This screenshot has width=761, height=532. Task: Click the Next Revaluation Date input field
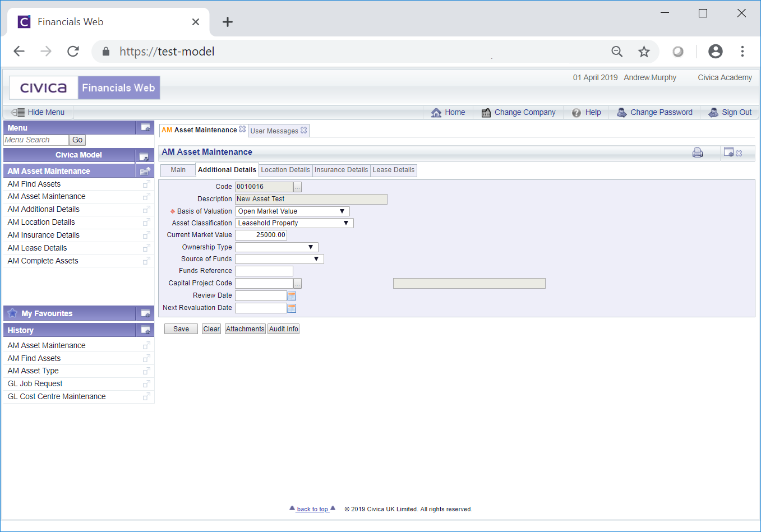click(261, 308)
